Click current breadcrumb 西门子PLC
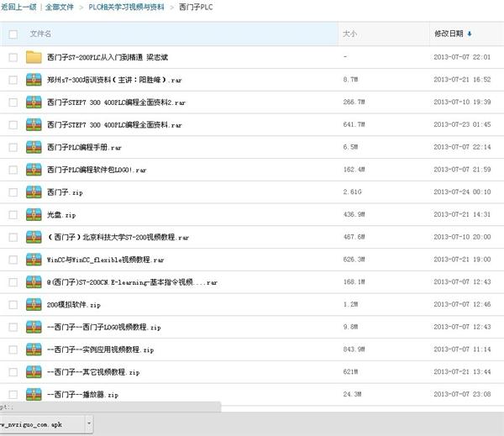This screenshot has height=436, width=504. click(x=196, y=7)
